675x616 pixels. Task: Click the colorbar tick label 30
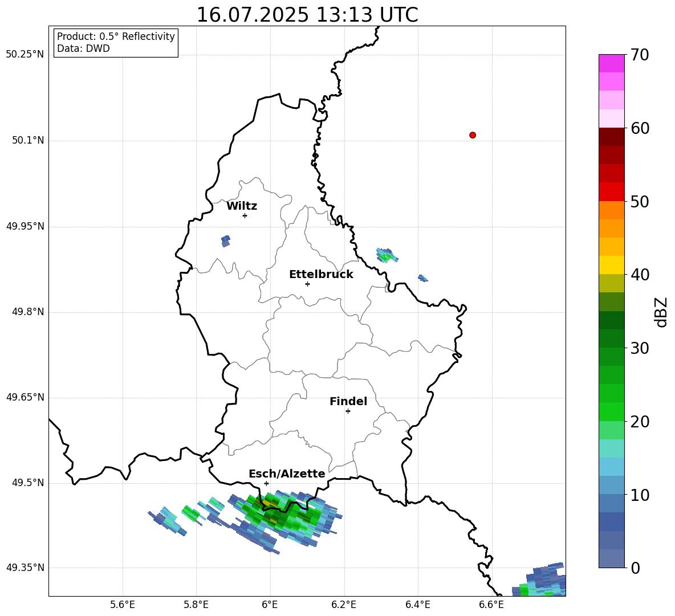tap(640, 348)
